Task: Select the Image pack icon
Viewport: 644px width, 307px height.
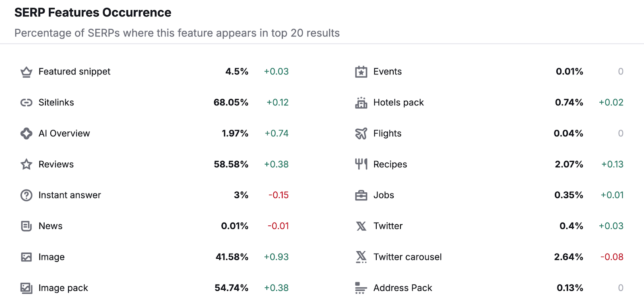Action: click(26, 288)
